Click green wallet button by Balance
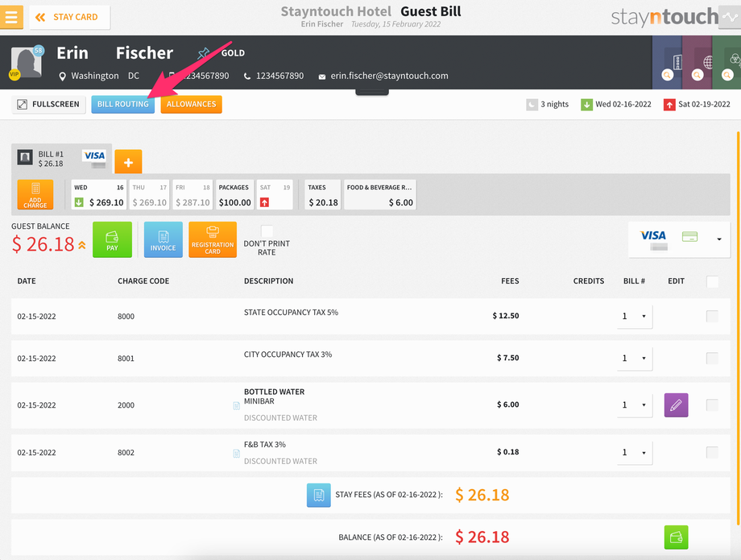The width and height of the screenshot is (741, 560). click(677, 537)
